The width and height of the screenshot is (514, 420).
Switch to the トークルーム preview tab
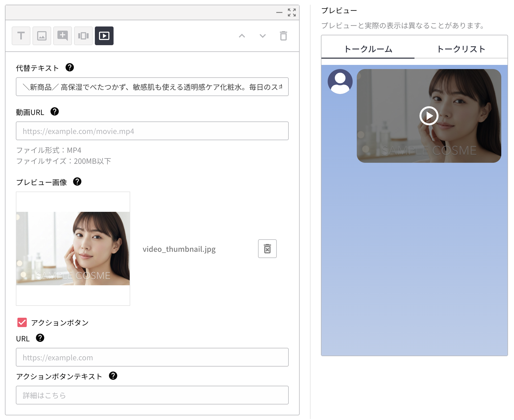point(368,49)
